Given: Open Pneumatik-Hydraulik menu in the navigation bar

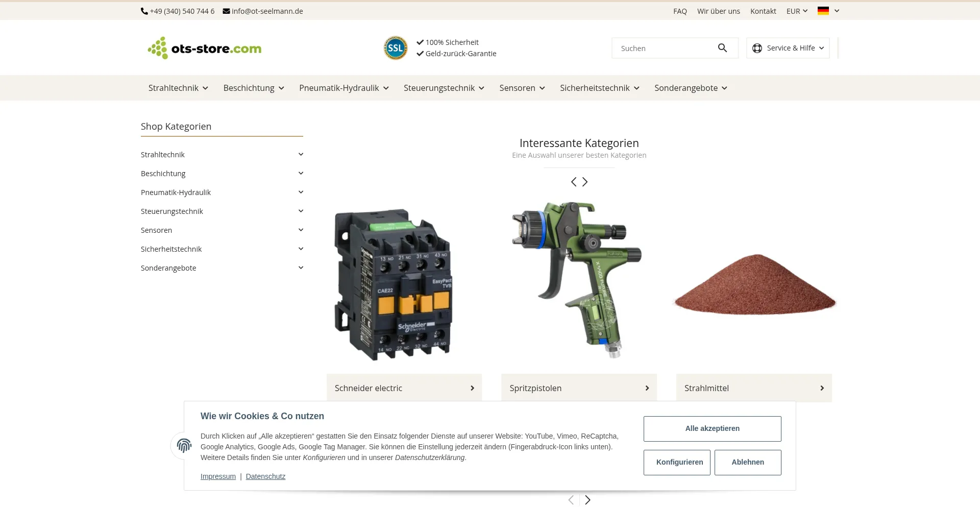Looking at the screenshot, I should point(344,88).
